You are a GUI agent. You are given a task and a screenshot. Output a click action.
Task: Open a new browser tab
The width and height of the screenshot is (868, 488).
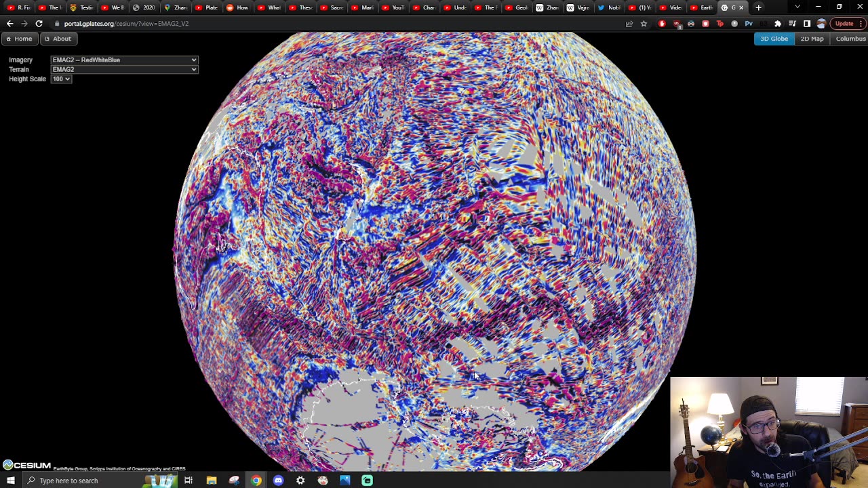758,7
